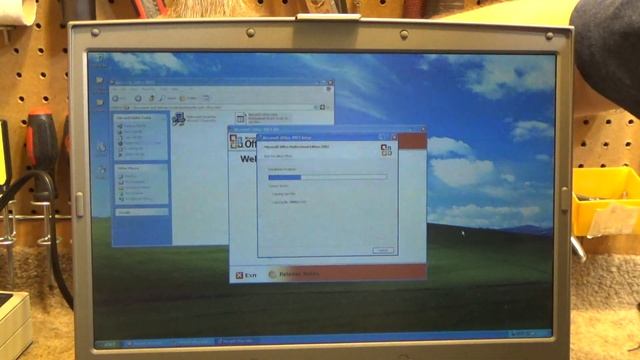The image size is (640, 360).
Task: Click the Explorer address bar field
Action: click(222, 107)
